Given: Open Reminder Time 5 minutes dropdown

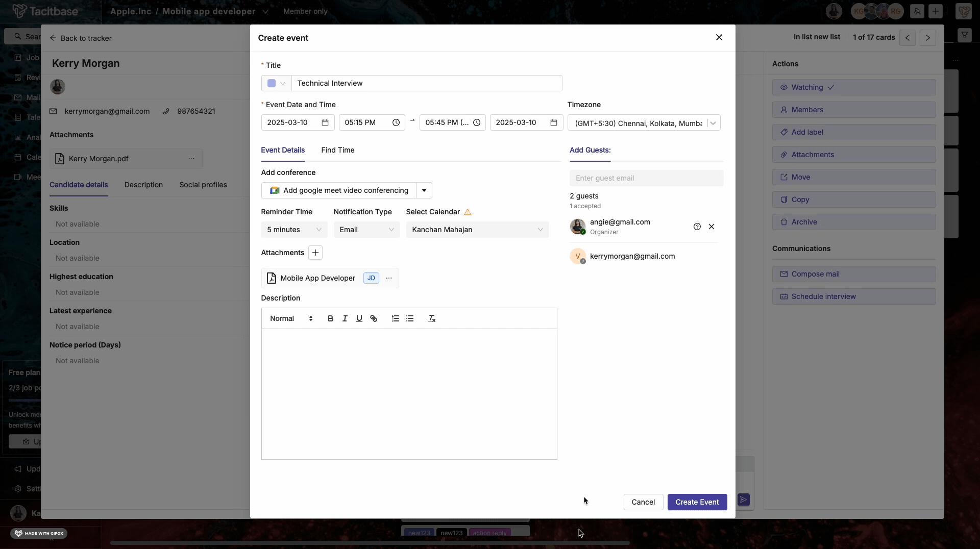Looking at the screenshot, I should tap(295, 230).
